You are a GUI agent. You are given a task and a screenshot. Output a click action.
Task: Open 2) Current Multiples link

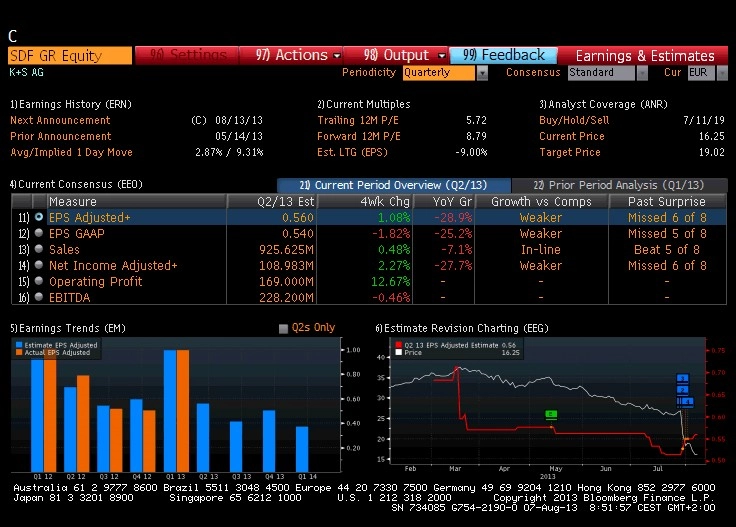click(x=364, y=104)
